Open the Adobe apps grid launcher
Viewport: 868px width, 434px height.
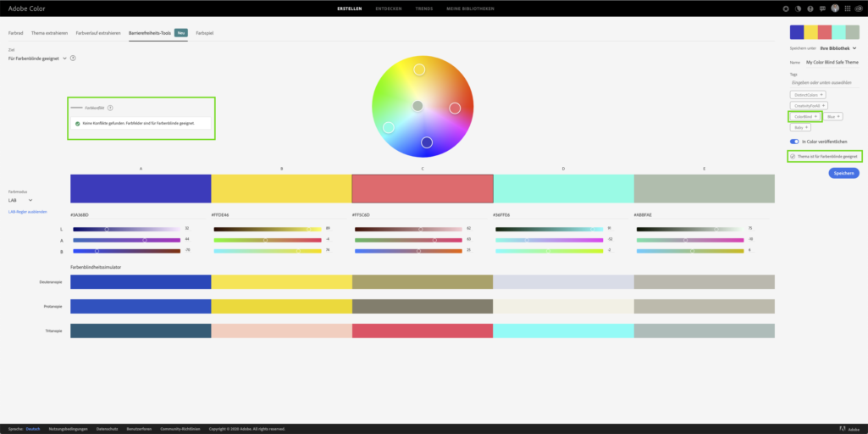(x=848, y=8)
